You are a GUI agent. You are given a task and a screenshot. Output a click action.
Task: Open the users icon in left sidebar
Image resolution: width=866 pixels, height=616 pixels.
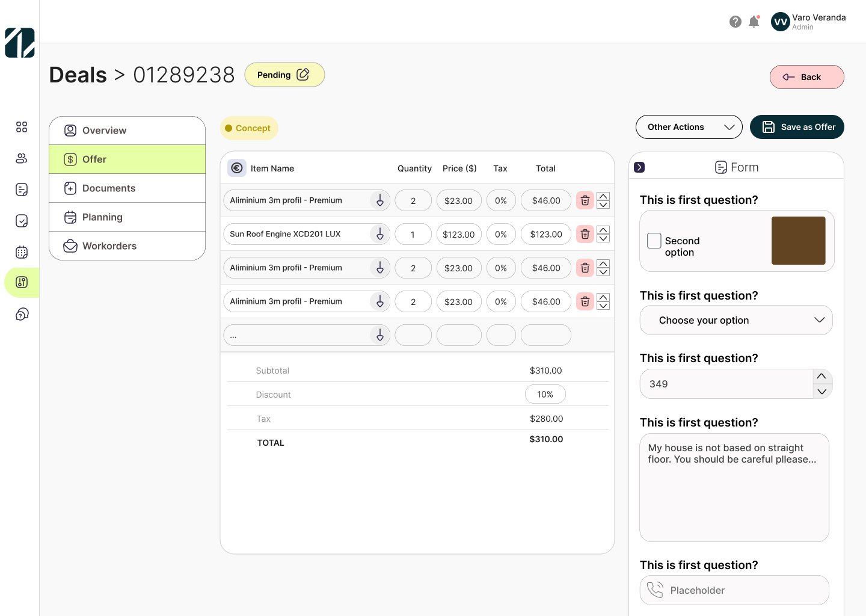coord(22,158)
